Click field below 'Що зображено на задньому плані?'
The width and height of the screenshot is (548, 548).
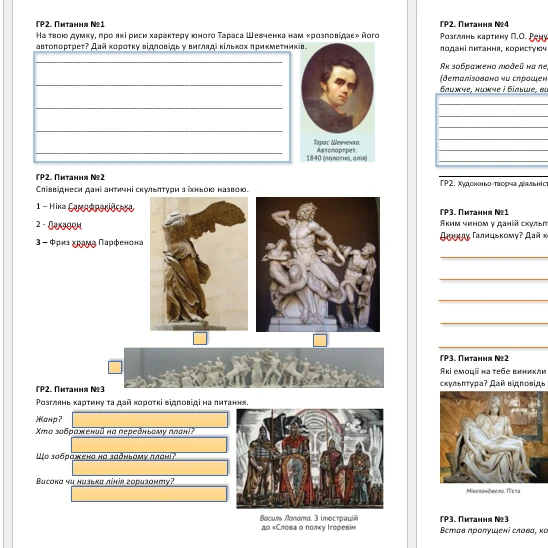[150, 468]
